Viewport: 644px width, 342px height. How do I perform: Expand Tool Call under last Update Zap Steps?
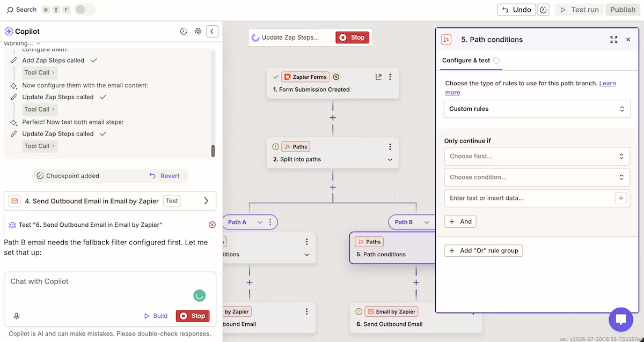40,146
